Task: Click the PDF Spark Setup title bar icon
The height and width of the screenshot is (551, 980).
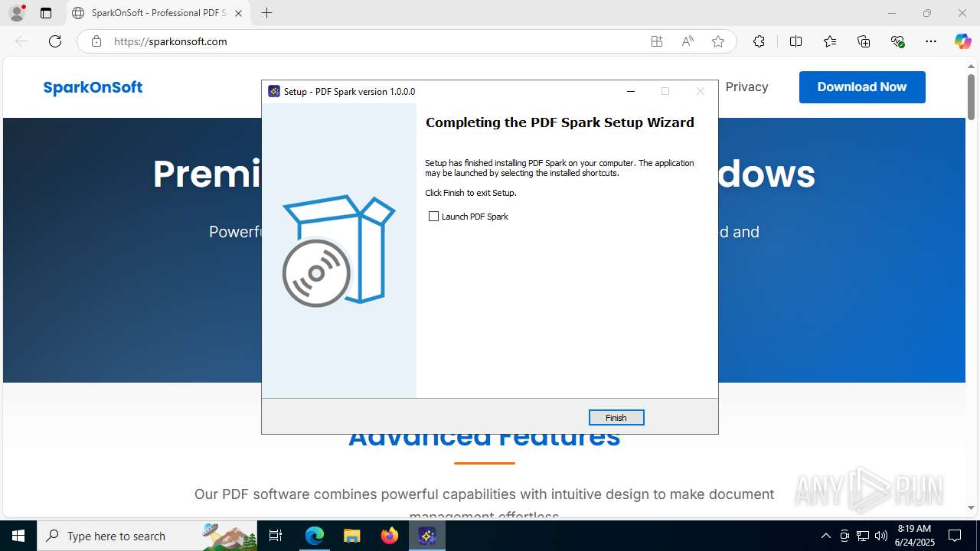Action: (274, 91)
